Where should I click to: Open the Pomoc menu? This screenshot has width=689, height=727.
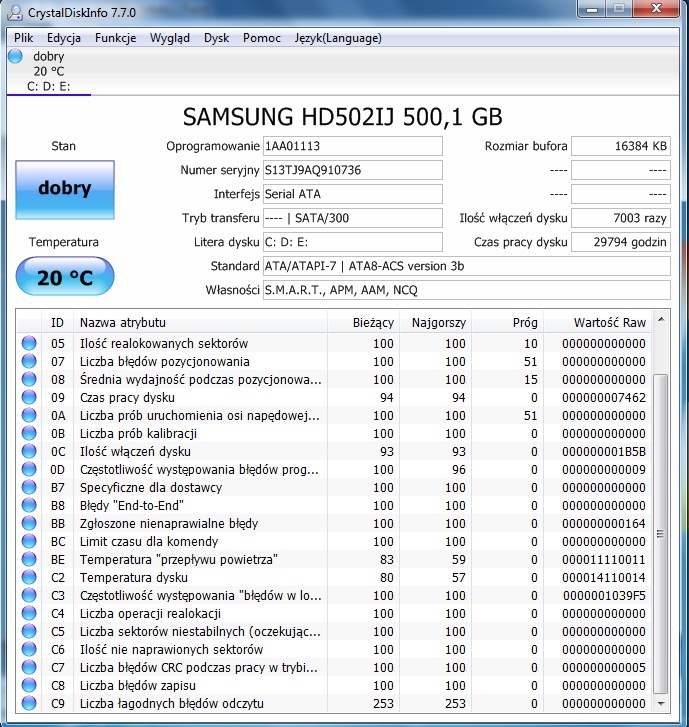click(x=262, y=38)
